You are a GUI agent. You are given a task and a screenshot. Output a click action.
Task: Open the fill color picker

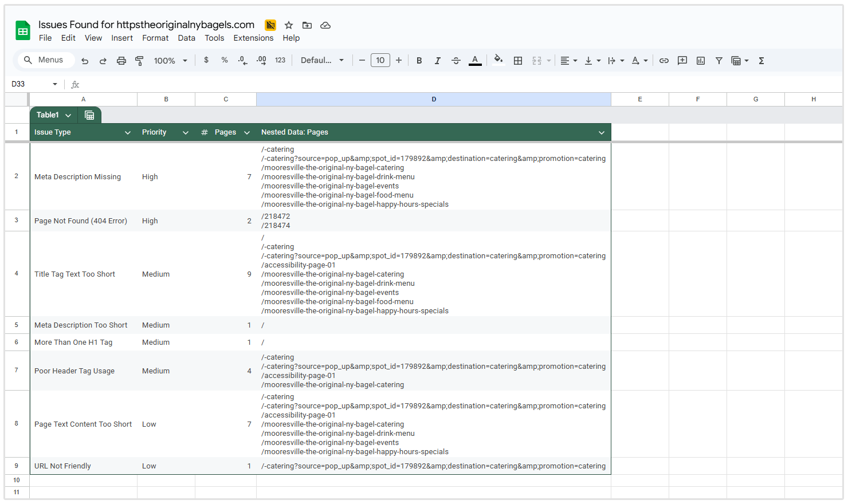tap(497, 60)
